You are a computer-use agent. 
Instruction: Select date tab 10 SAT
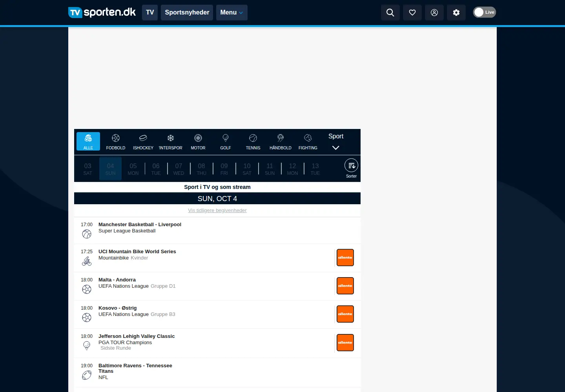(x=247, y=169)
